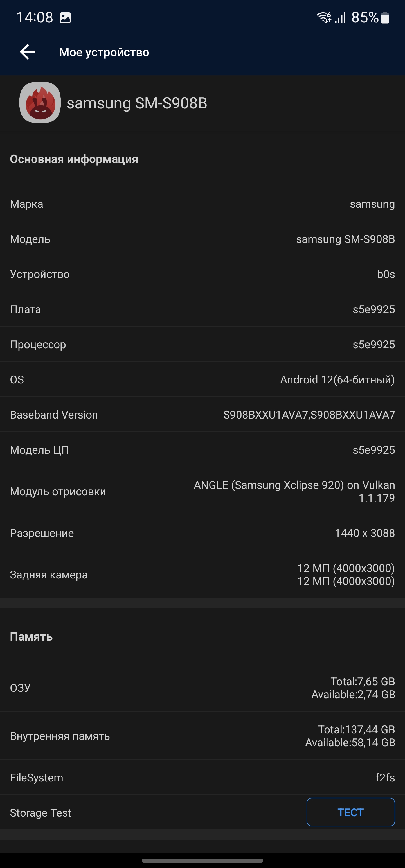Tap the cellular signal strength icon
The image size is (405, 868).
click(341, 17)
